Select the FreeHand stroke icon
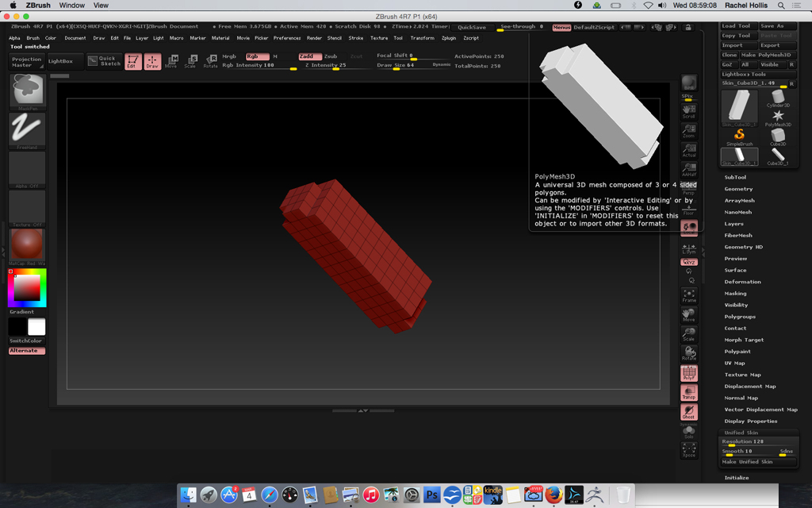812x508 pixels. click(28, 131)
